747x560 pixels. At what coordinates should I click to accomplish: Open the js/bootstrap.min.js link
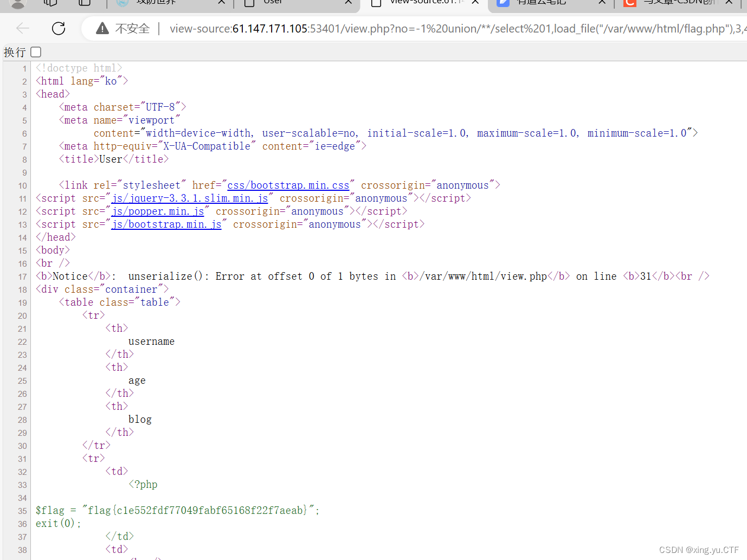166,224
